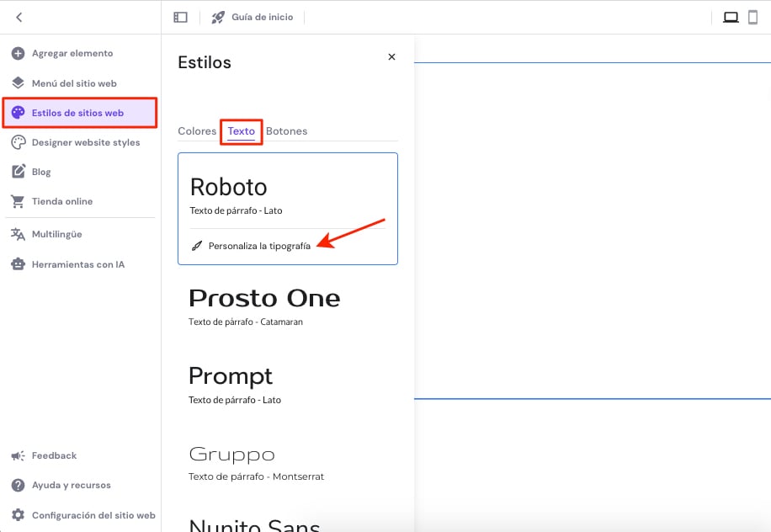Click the question mark icon for Ayuda y recursos
The height and width of the screenshot is (532, 771).
[x=19, y=486]
